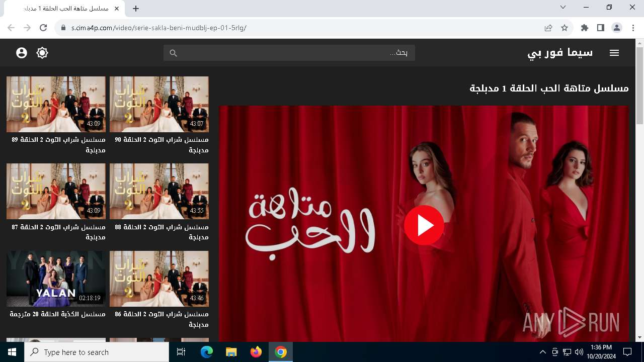Open title link مسلسل شراب التوت 2 الحلقة 86 مدبلجة
The image size is (644, 362).
click(162, 319)
